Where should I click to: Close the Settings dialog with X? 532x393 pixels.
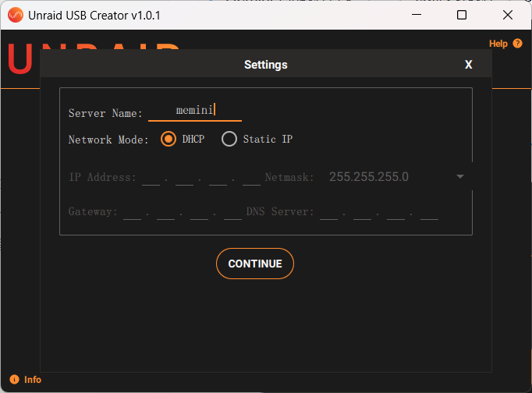(x=468, y=65)
